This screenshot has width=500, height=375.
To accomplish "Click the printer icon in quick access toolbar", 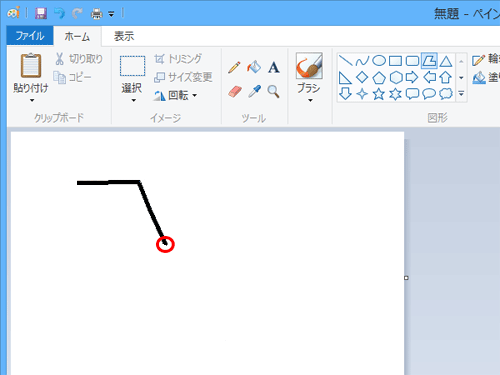I will pos(97,14).
